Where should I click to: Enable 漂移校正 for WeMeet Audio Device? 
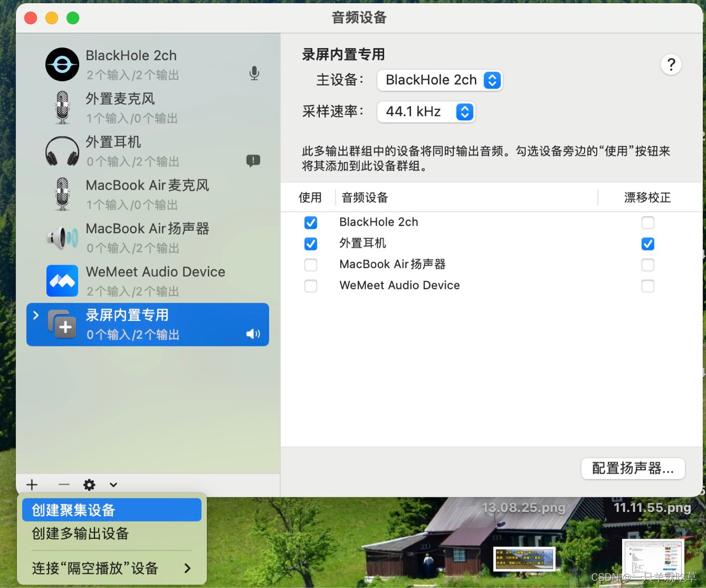pyautogui.click(x=648, y=286)
